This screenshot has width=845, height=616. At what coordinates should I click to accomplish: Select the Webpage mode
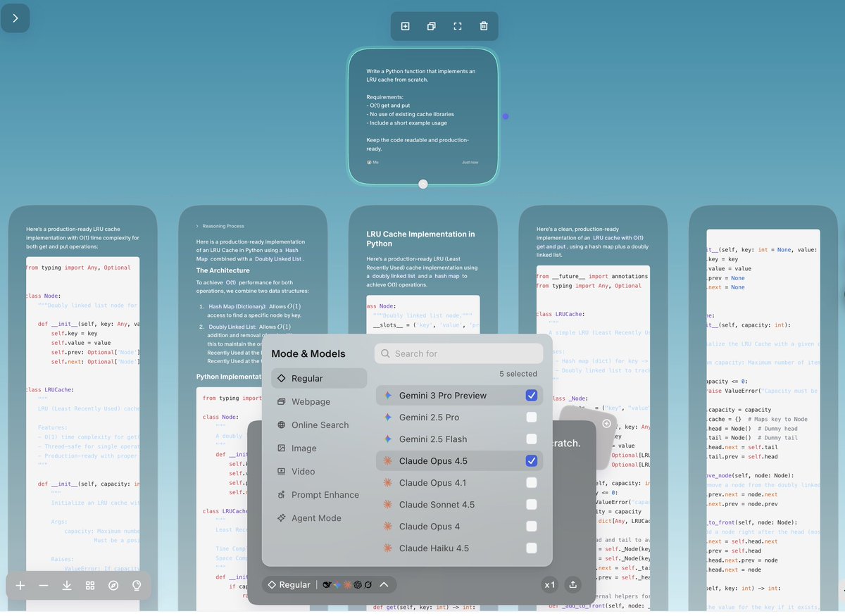[319, 401]
